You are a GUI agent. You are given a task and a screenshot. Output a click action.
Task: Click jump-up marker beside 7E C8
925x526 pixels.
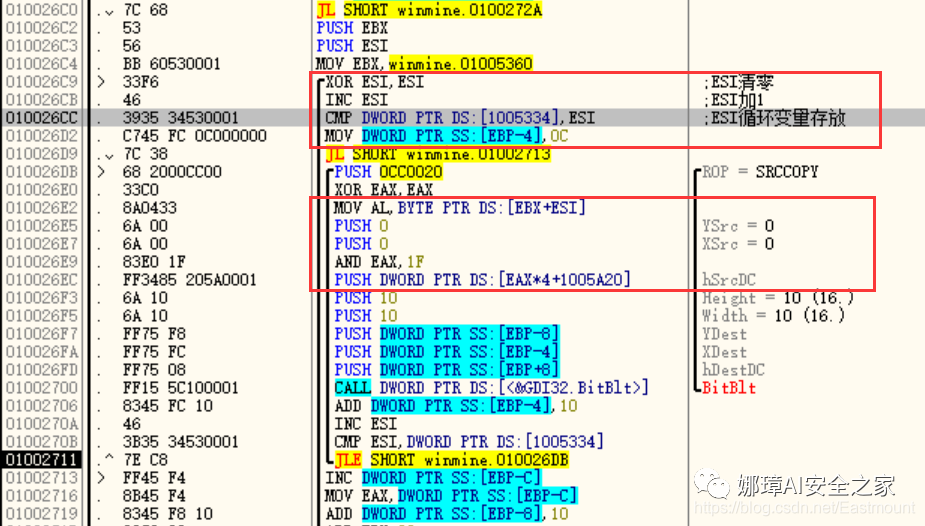point(109,458)
